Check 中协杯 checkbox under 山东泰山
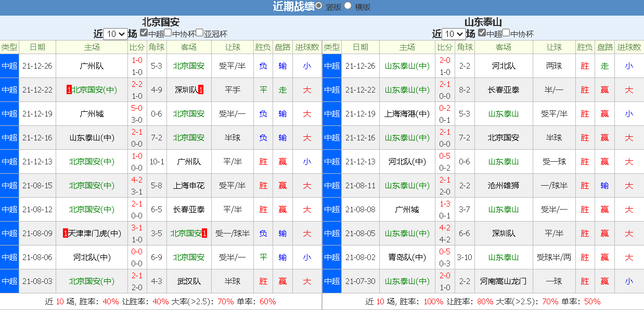This screenshot has width=644, height=310. coord(506,33)
